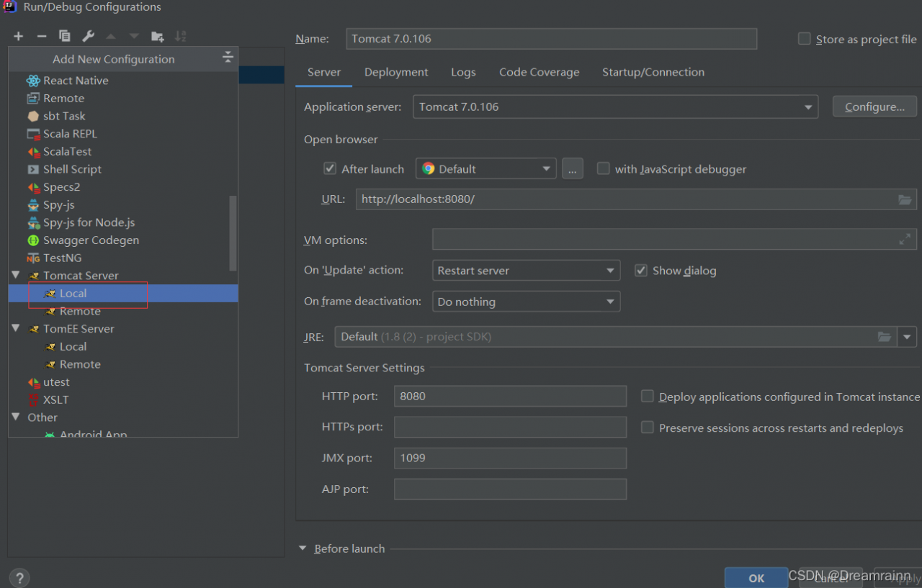
Task: Uncheck the Show dialog checkbox
Action: pyautogui.click(x=640, y=271)
